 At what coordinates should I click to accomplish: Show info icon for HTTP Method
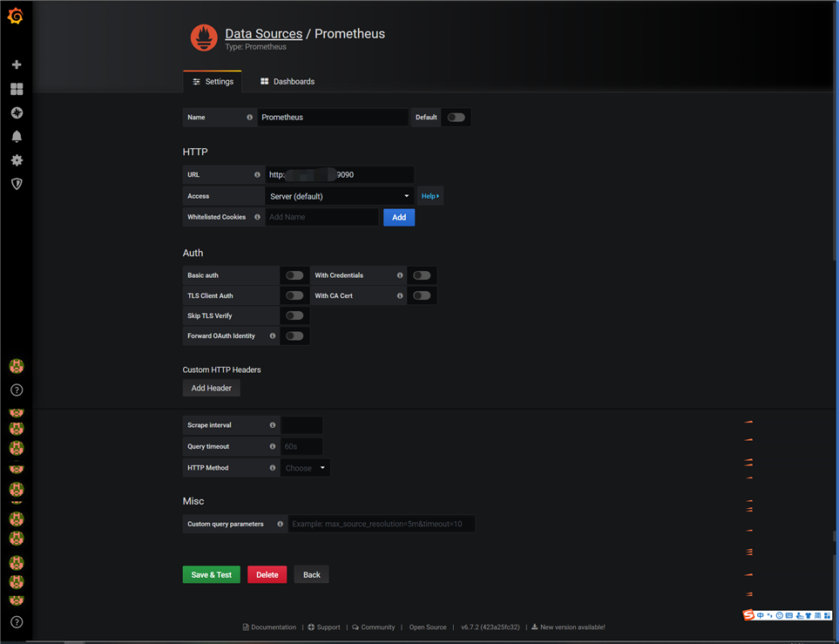point(273,468)
